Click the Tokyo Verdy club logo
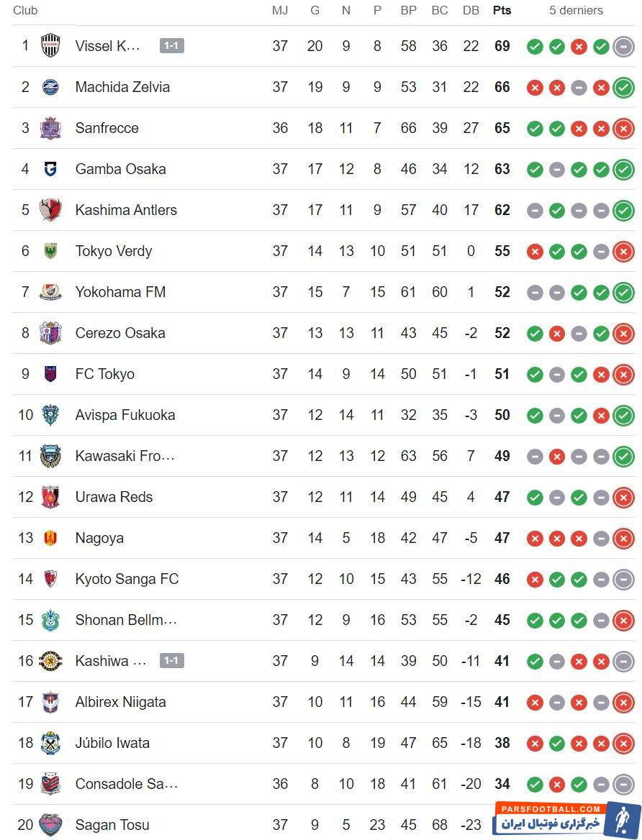Viewport: 642px width, 840px height. [50, 251]
